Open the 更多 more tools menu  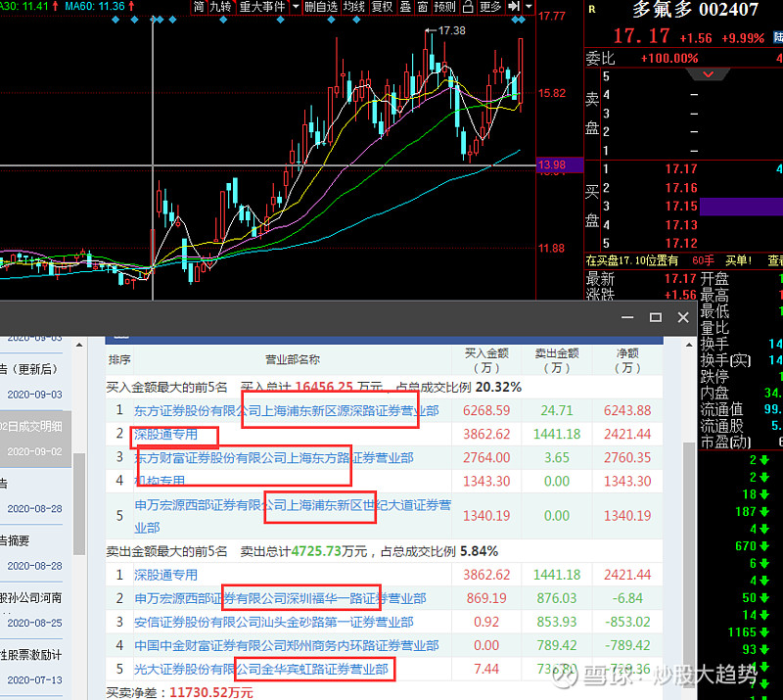coord(490,7)
